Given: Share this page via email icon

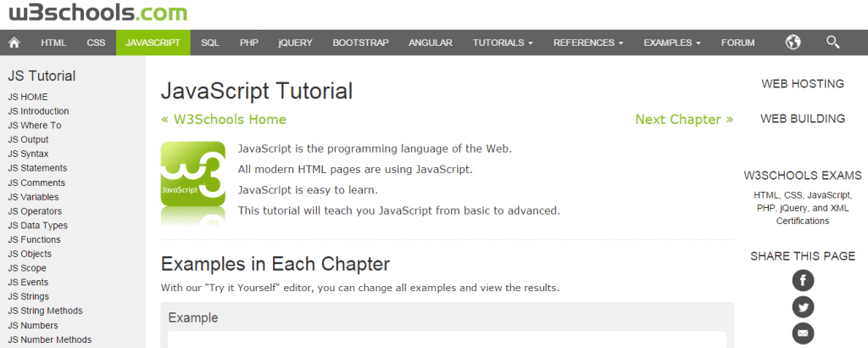Looking at the screenshot, I should click(803, 333).
